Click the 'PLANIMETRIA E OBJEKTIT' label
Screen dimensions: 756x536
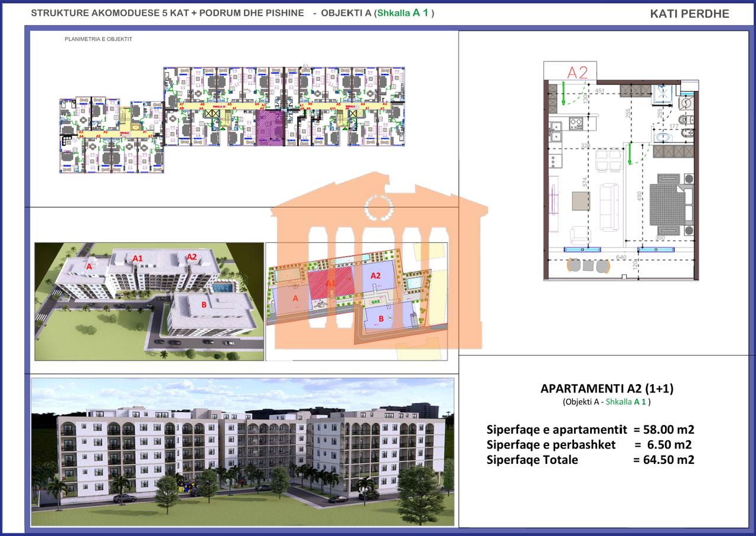(98, 38)
